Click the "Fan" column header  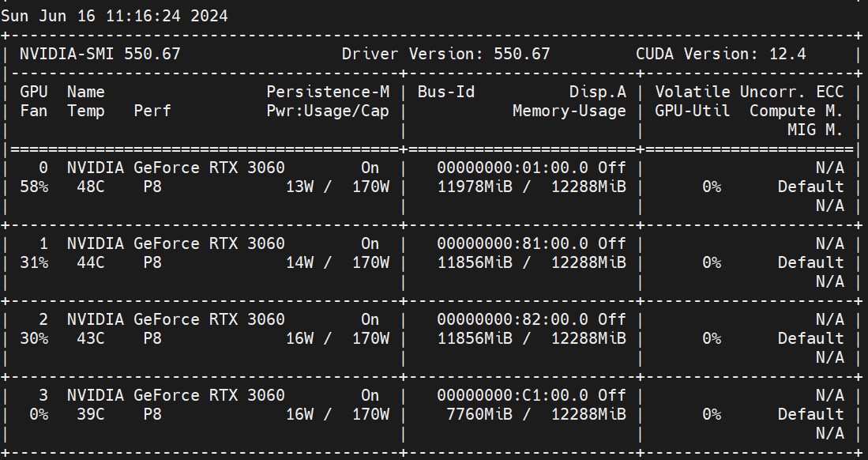[34, 111]
